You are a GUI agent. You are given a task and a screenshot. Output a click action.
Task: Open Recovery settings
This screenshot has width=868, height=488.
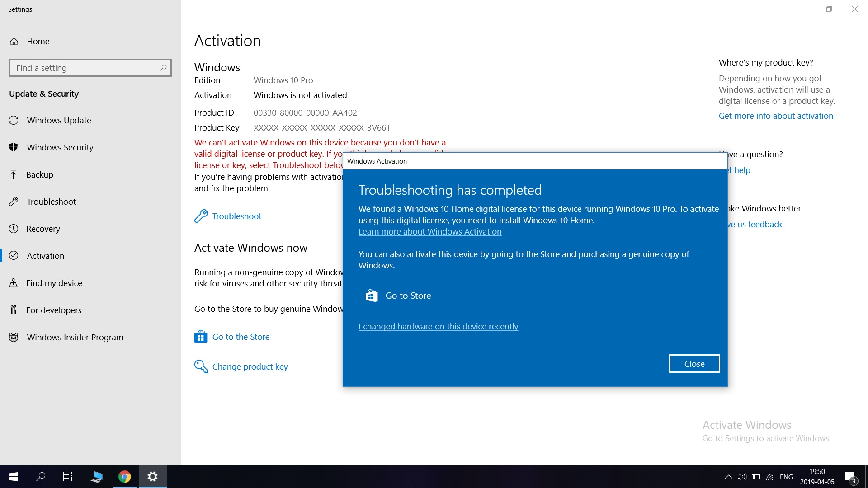[x=44, y=229]
